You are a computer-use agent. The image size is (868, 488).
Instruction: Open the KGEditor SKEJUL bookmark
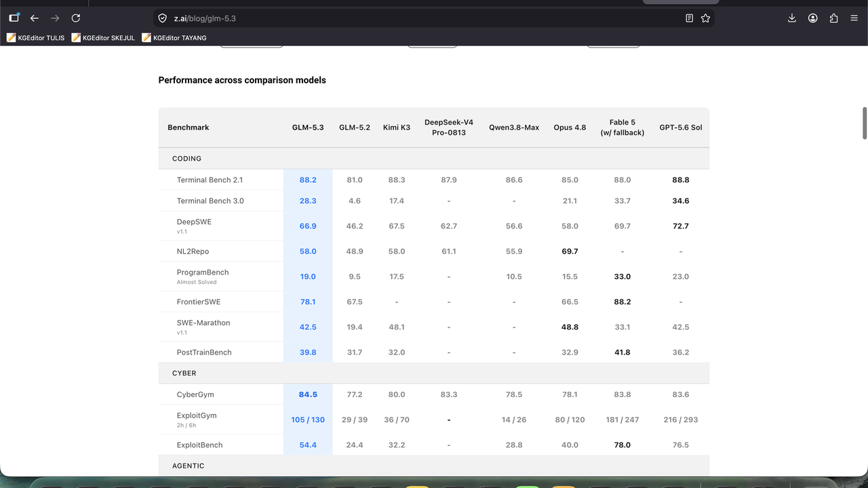(x=104, y=38)
